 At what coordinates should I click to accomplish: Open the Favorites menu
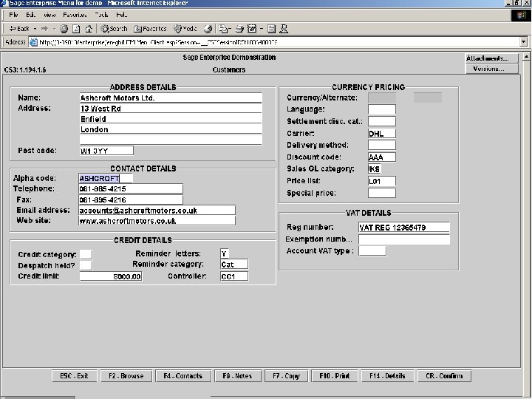pos(75,15)
